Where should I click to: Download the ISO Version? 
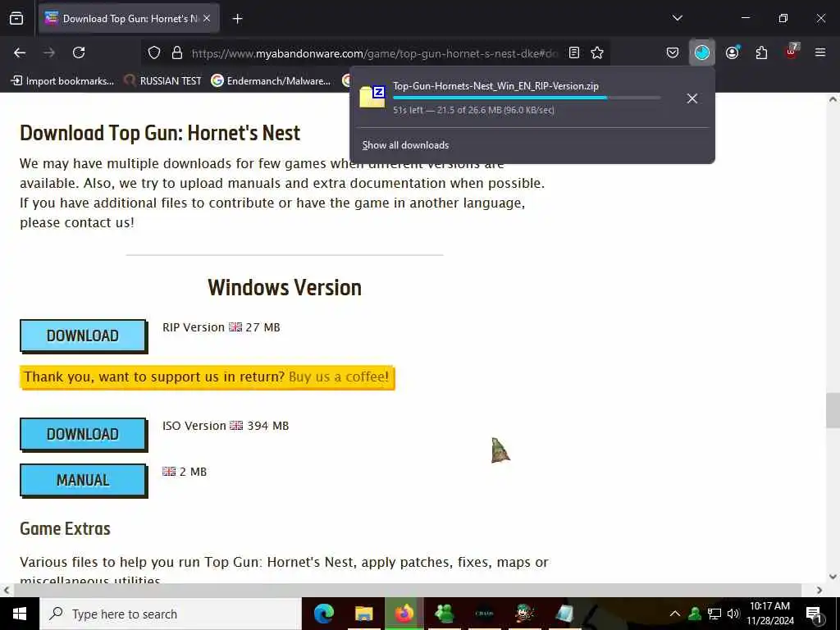(x=83, y=434)
